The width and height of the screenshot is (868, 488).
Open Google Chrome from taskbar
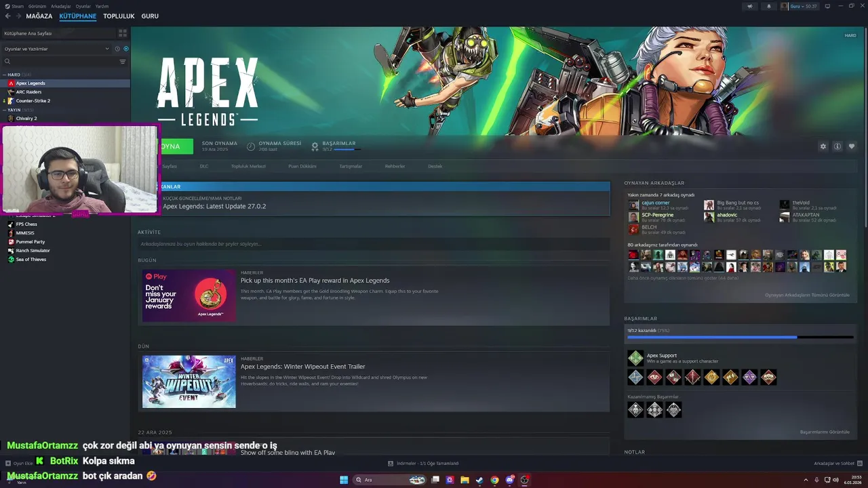pos(494,480)
